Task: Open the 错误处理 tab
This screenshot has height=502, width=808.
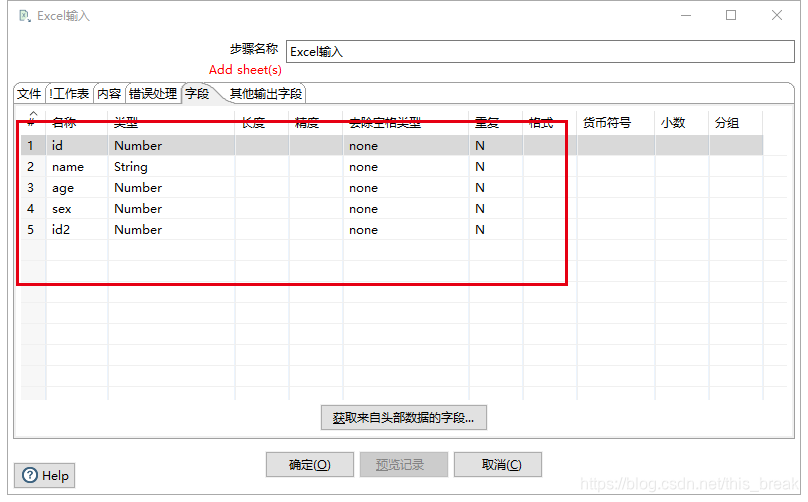Action: pyautogui.click(x=153, y=94)
